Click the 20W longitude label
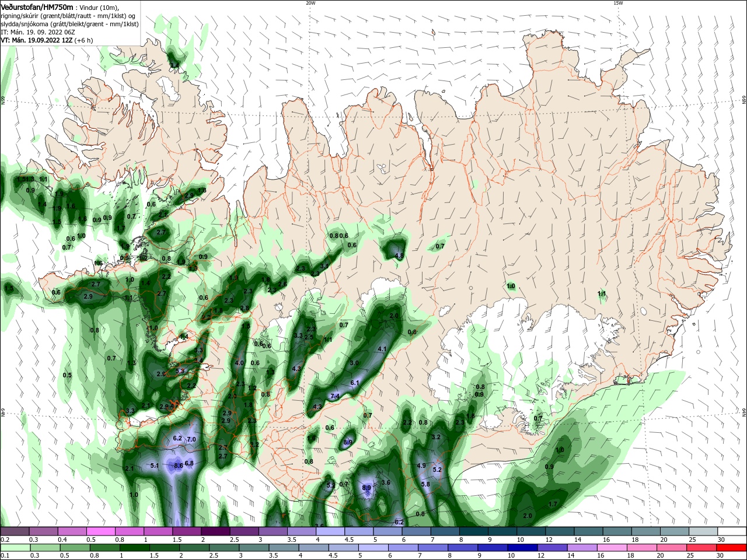Image resolution: width=747 pixels, height=560 pixels. (310, 3)
